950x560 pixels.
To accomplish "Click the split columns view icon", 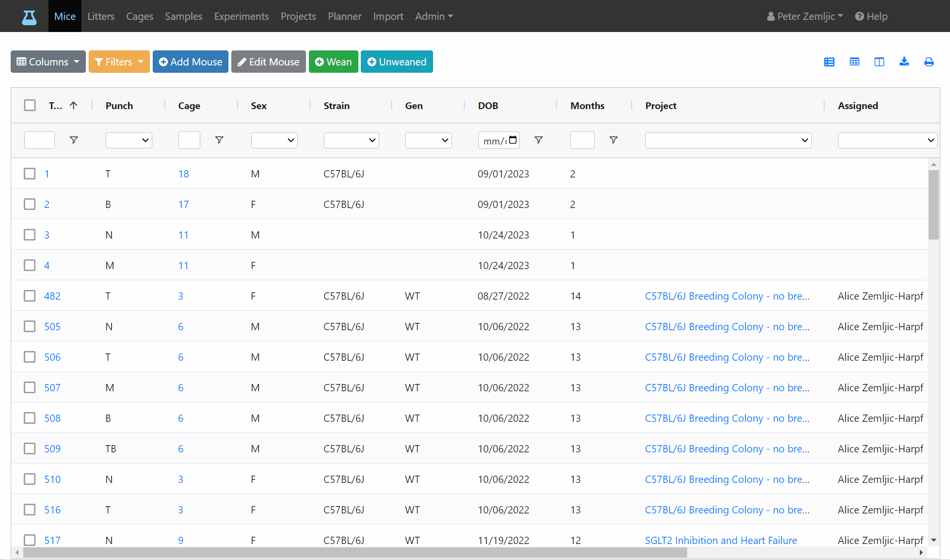I will 879,62.
